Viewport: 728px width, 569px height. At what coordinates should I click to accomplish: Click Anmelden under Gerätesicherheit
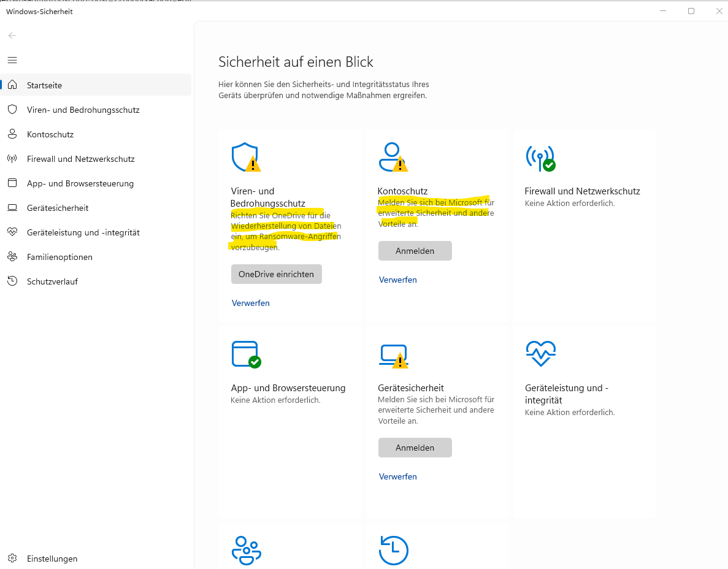pyautogui.click(x=415, y=448)
